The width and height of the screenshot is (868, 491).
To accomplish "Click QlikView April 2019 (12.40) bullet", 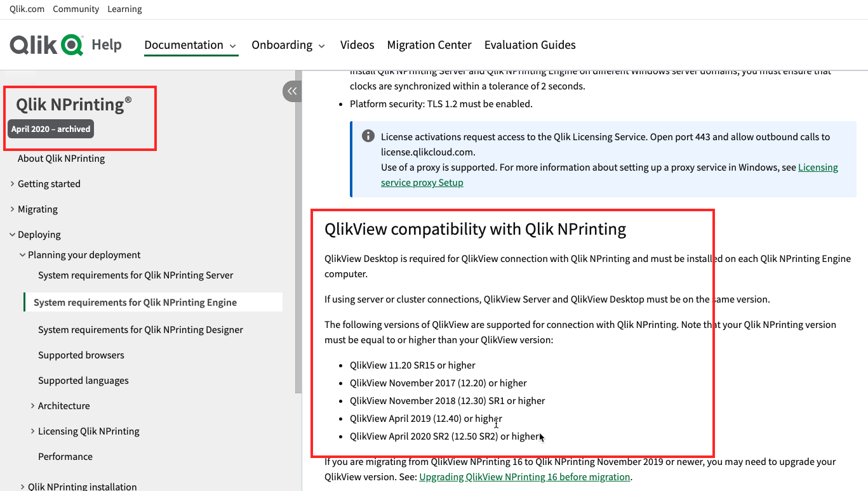I will click(426, 419).
